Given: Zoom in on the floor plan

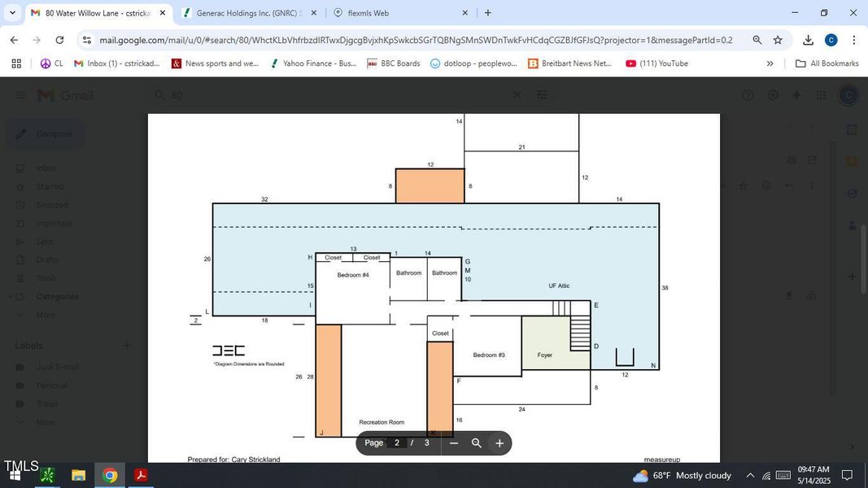Looking at the screenshot, I should pyautogui.click(x=499, y=443).
